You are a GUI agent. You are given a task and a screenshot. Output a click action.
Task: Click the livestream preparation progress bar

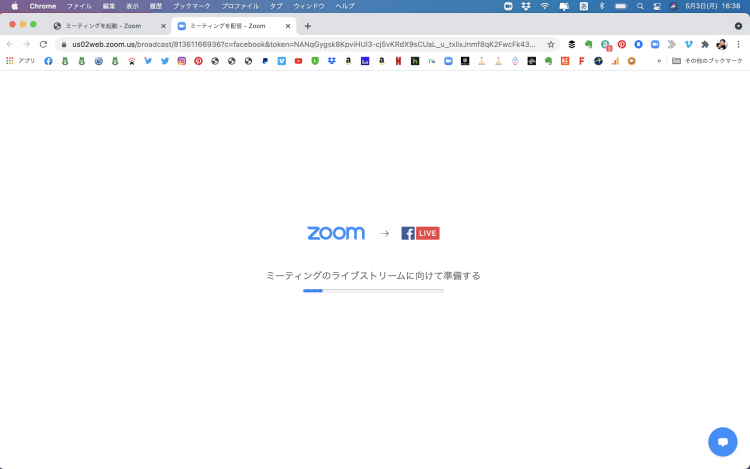click(373, 291)
